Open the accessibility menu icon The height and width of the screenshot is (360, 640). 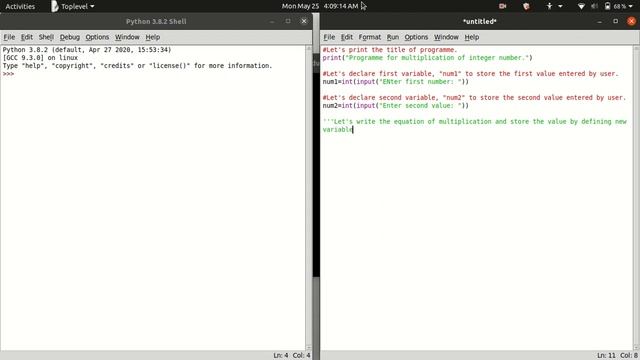(x=549, y=6)
